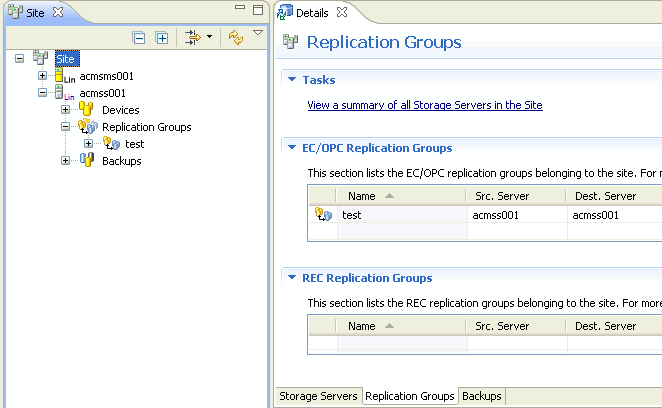The width and height of the screenshot is (662, 408).
Task: Sort REC table by Src. Server
Action: [516, 326]
